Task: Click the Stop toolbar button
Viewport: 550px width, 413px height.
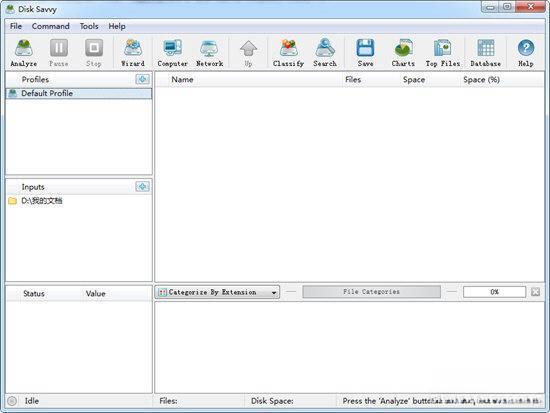Action: (x=94, y=53)
